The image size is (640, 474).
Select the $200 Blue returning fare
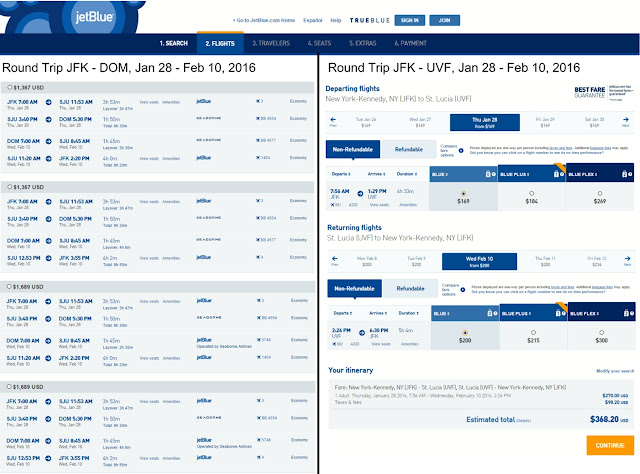[465, 333]
